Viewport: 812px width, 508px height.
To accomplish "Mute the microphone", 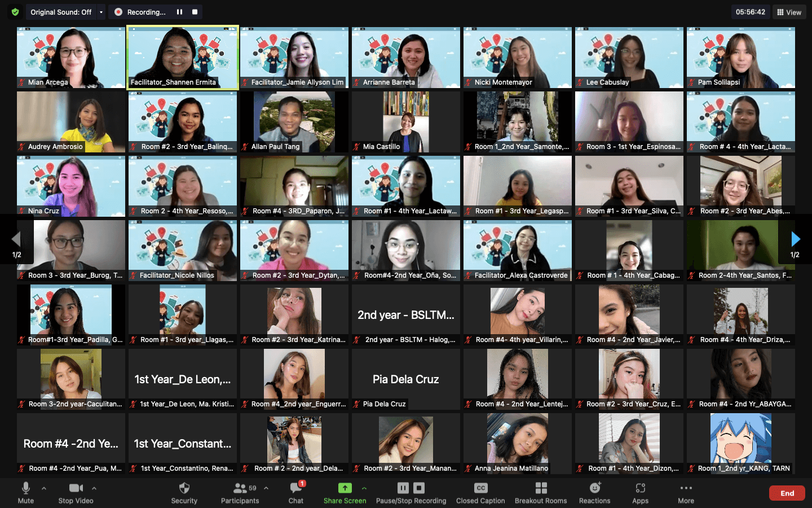I will tap(25, 493).
